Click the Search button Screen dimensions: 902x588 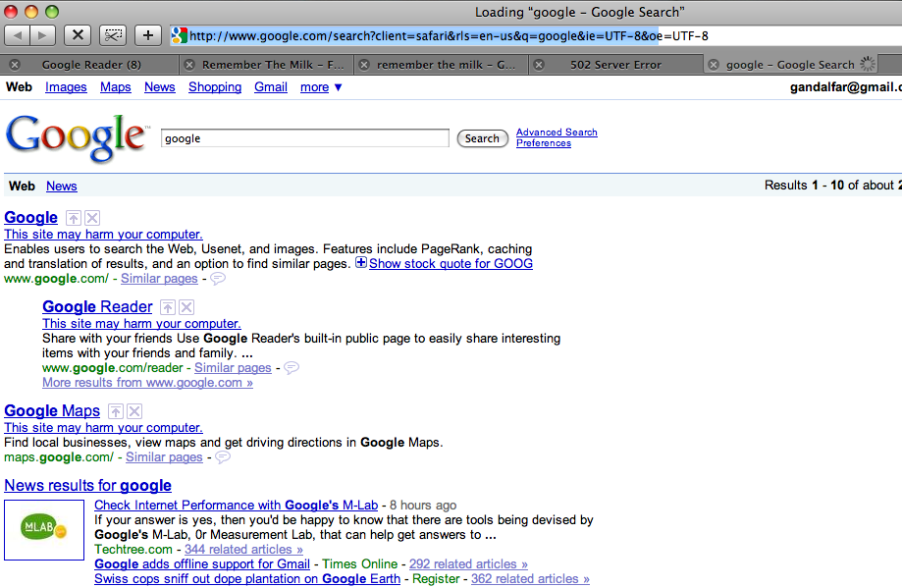[x=482, y=138]
